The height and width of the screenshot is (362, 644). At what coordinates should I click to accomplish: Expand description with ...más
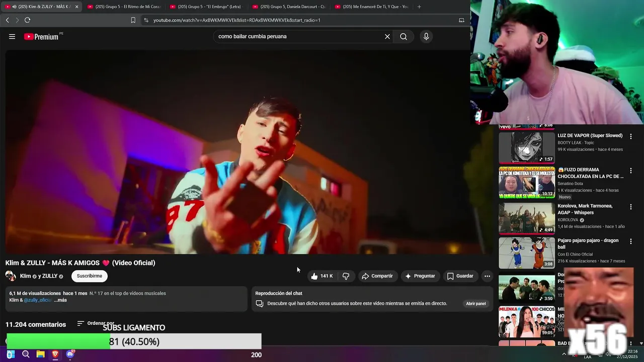point(60,300)
